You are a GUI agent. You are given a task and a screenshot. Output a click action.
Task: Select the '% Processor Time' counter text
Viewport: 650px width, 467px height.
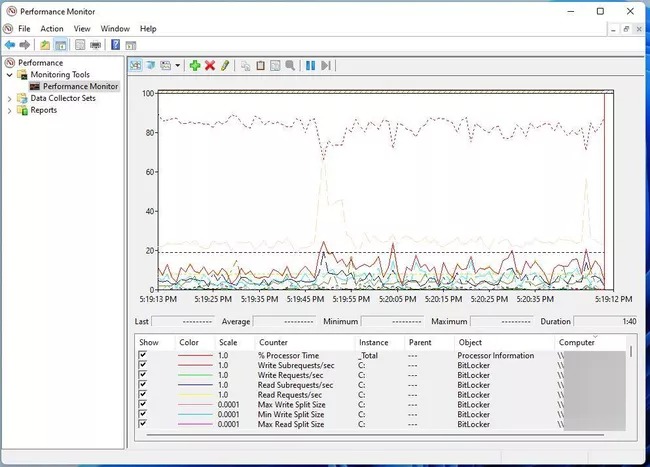click(x=289, y=356)
